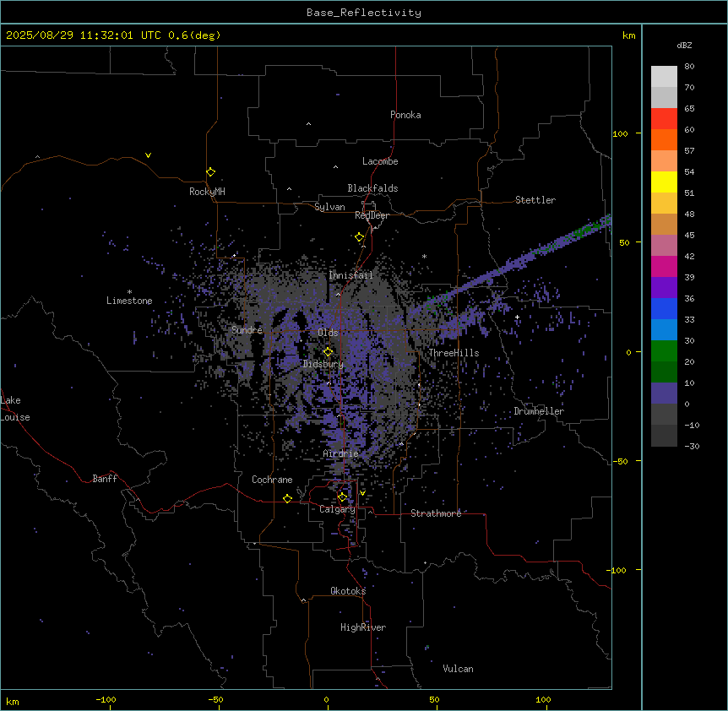Click the Cochrane town label
This screenshot has width=728, height=711.
point(272,480)
